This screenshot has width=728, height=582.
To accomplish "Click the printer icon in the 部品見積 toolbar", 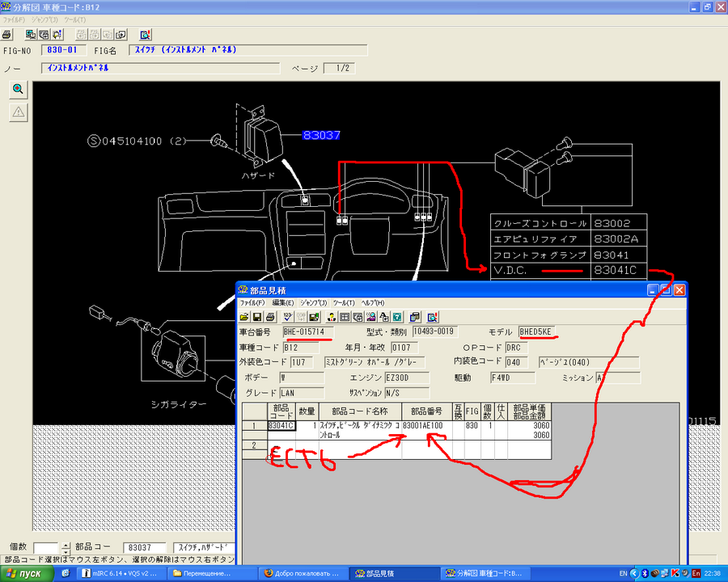I will click(x=270, y=316).
